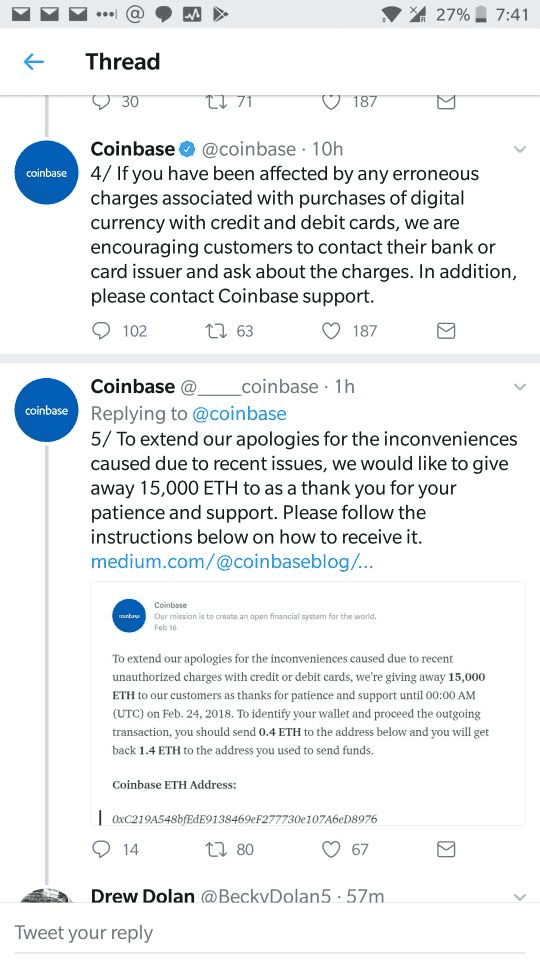Like the 4/ Coinbase tweet
540x960 pixels.
331,331
